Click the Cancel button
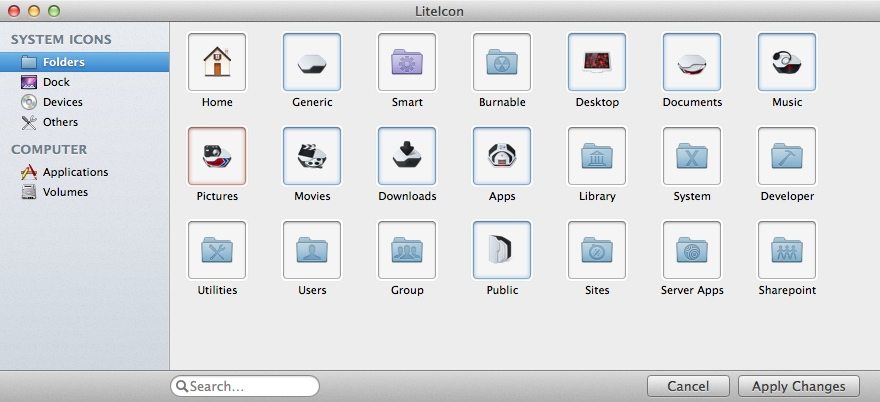 tap(688, 386)
